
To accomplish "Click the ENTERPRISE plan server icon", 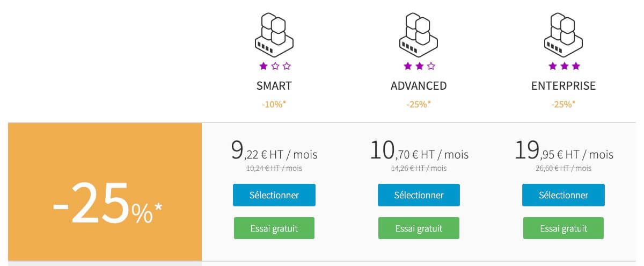I will [x=563, y=34].
